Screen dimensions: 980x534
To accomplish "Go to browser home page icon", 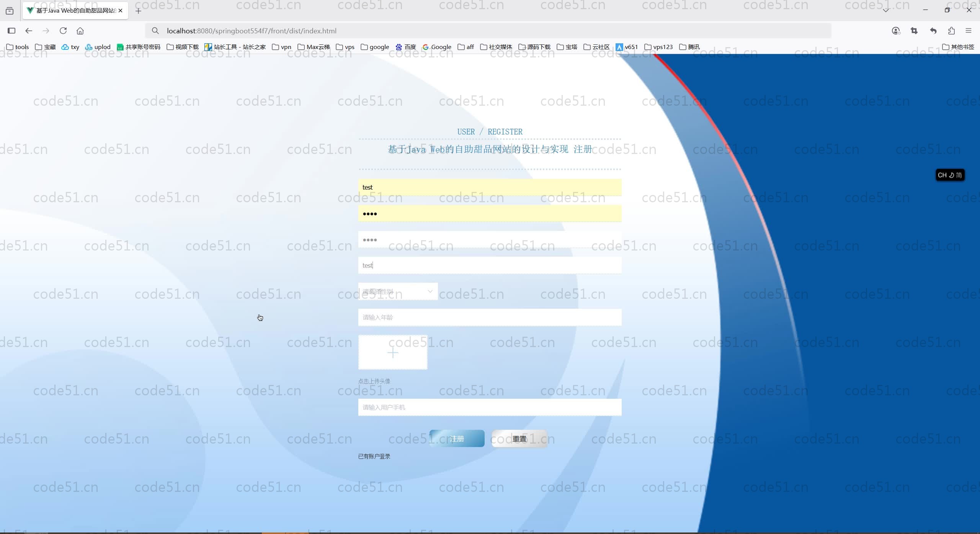I will [x=80, y=31].
